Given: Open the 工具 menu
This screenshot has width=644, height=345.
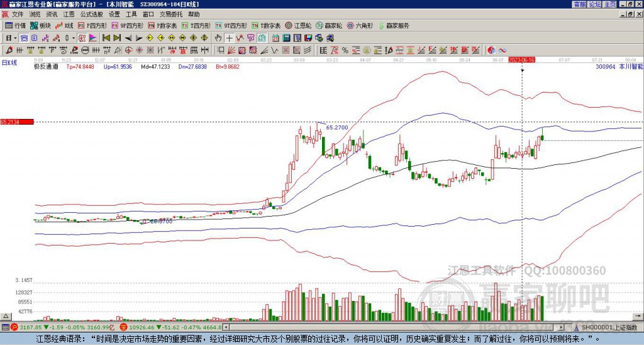Looking at the screenshot, I should [x=131, y=14].
